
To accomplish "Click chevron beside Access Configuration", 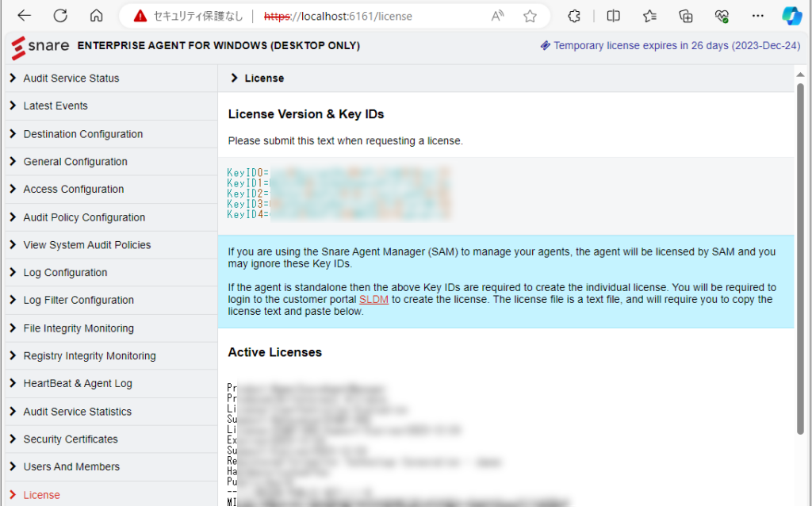I will pyautogui.click(x=13, y=189).
